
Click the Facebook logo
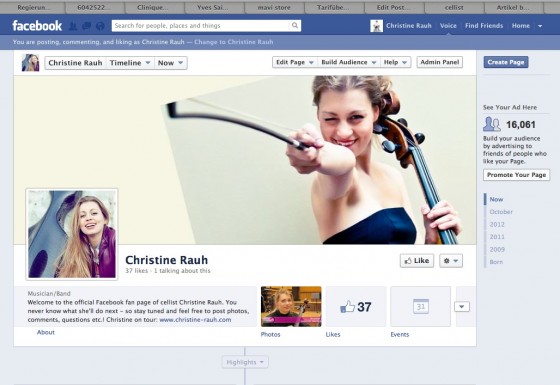37,26
